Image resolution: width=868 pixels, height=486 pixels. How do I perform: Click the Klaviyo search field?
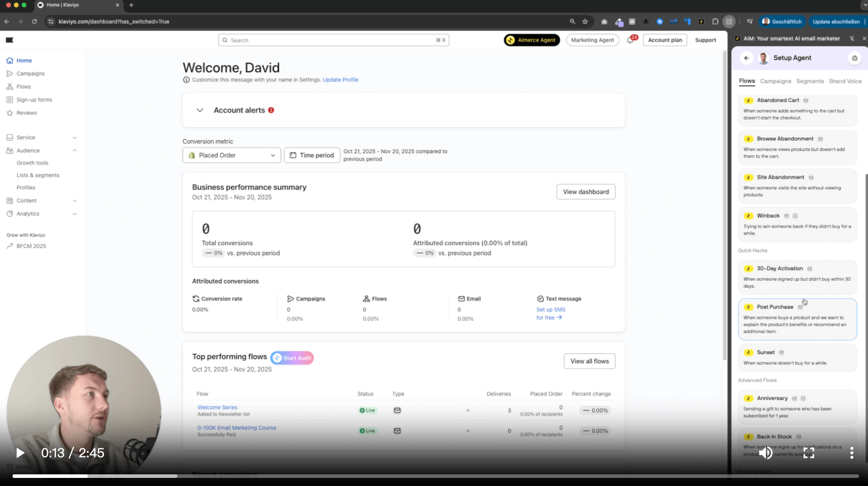(x=333, y=40)
